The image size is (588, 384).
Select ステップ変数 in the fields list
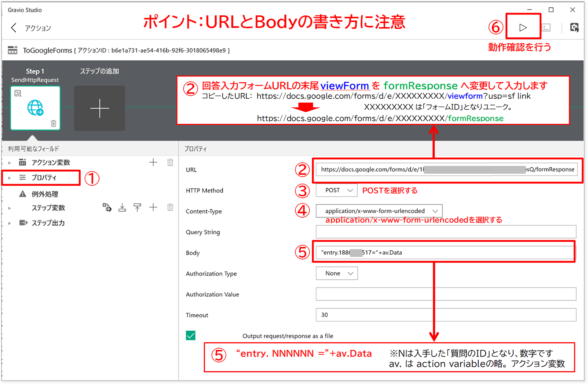(x=48, y=208)
